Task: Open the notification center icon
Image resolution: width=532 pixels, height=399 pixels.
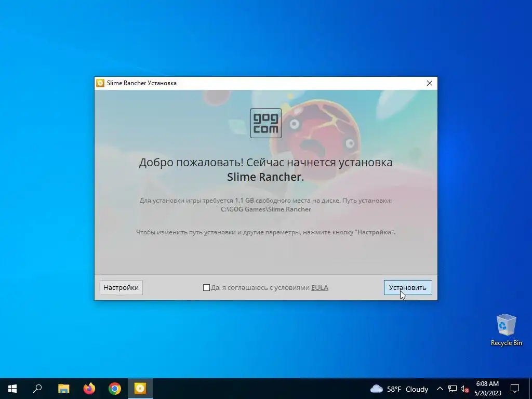Action: (515, 389)
